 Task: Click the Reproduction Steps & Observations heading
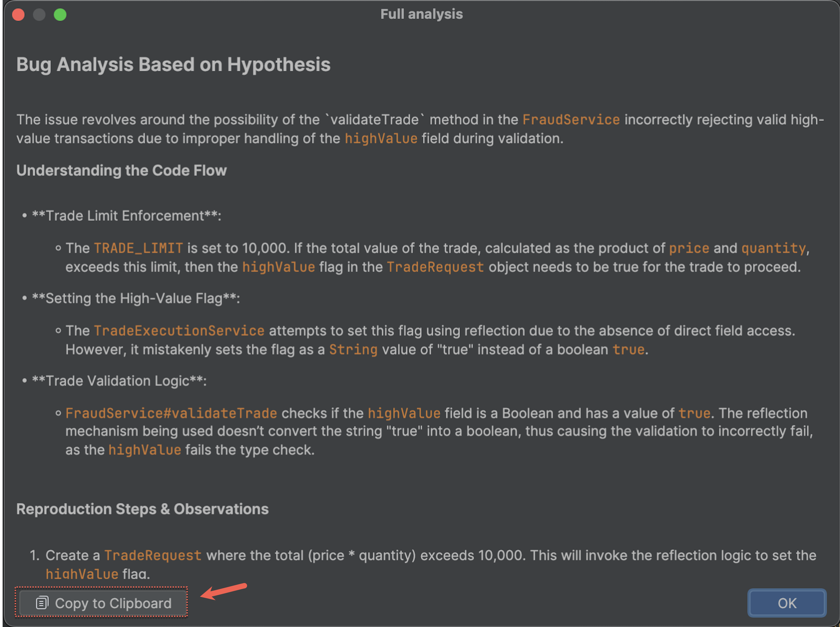[142, 509]
